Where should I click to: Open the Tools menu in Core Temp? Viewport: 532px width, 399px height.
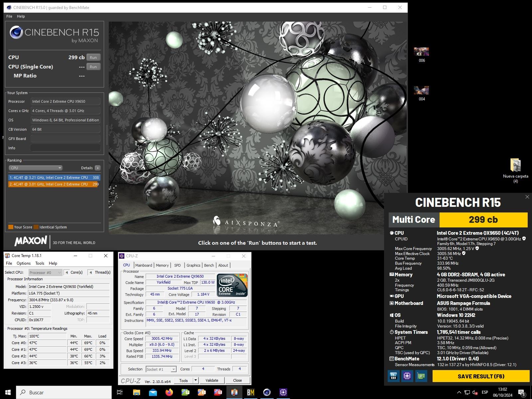click(x=40, y=263)
